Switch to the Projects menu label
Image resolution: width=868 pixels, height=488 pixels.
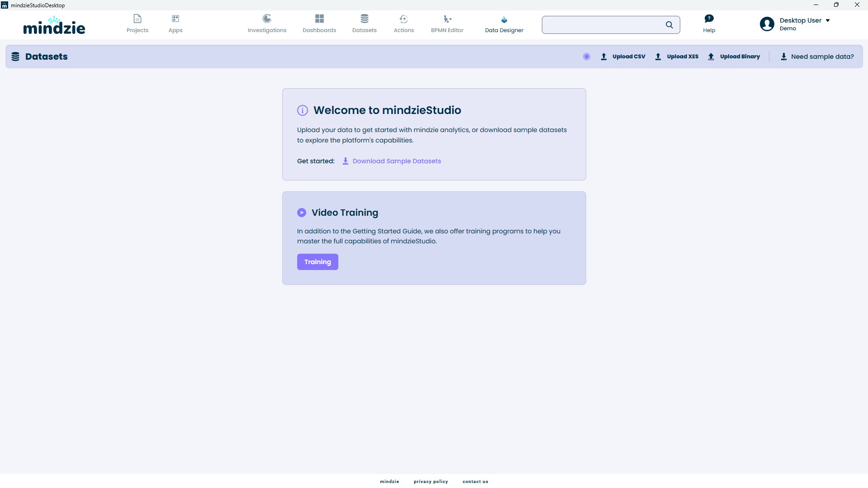coord(138,30)
